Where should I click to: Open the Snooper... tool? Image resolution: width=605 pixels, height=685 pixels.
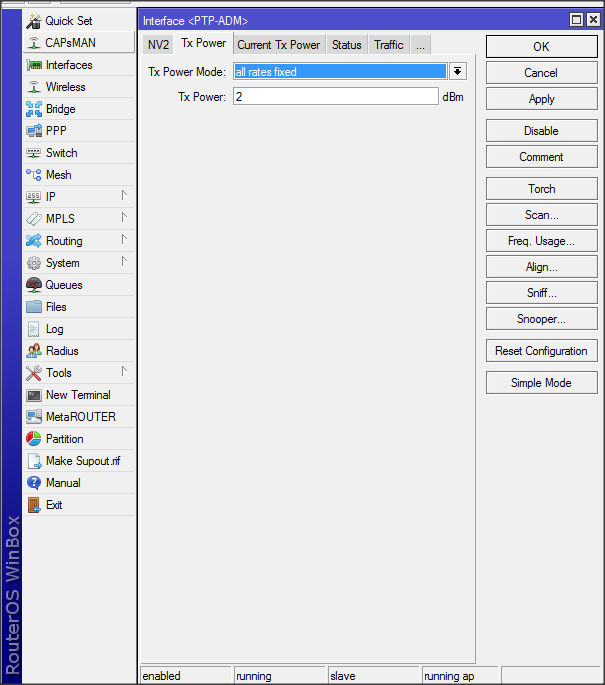point(542,319)
